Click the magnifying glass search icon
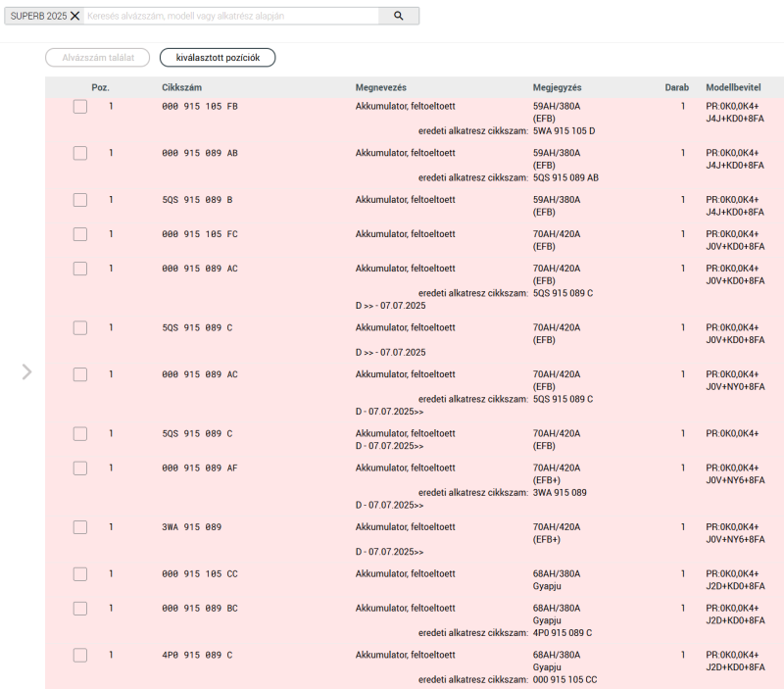This screenshot has width=784, height=689. tap(399, 16)
